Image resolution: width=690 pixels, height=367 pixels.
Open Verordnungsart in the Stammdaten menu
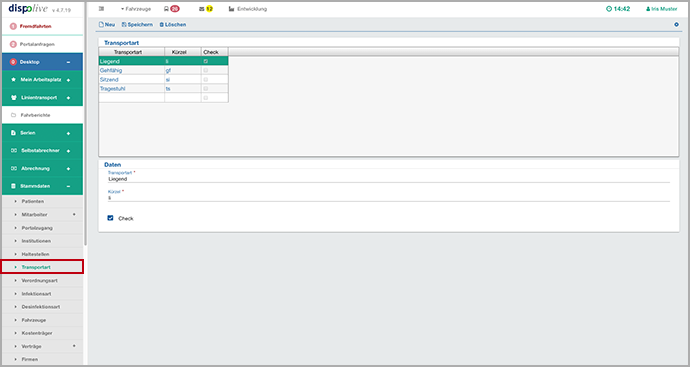[40, 280]
